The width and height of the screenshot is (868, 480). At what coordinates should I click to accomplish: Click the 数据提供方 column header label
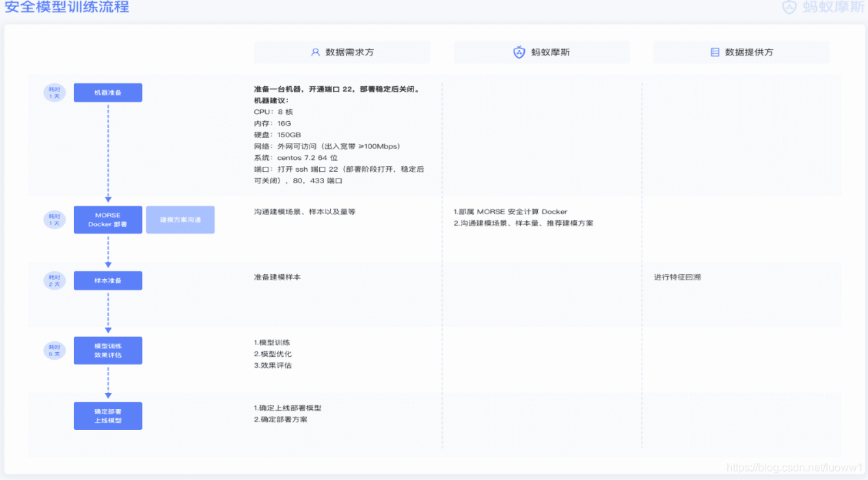[x=749, y=52]
